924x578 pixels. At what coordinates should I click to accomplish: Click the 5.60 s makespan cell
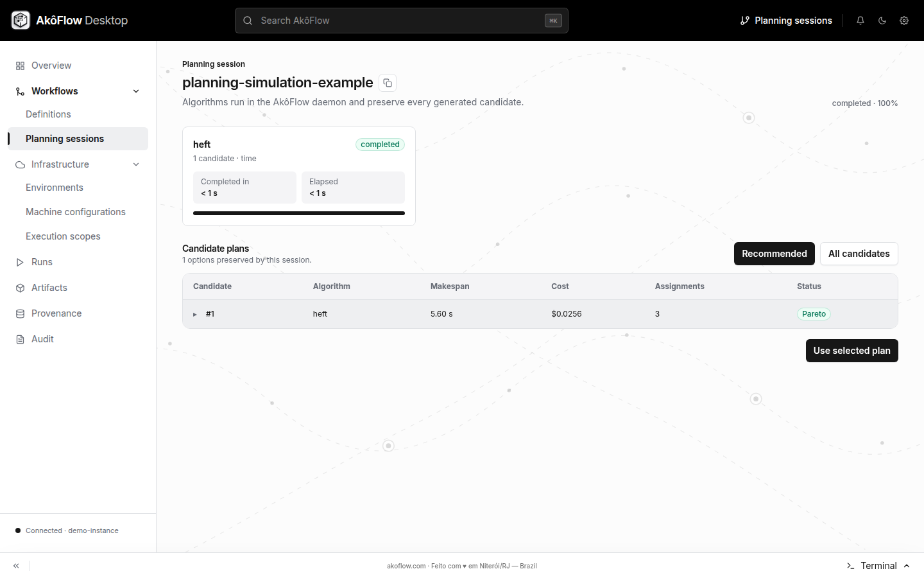(x=441, y=314)
